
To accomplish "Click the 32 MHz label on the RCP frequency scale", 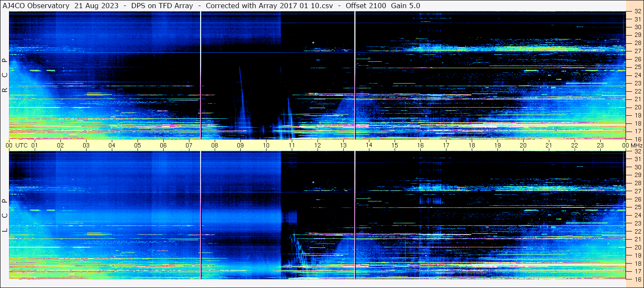I will click(x=637, y=12).
